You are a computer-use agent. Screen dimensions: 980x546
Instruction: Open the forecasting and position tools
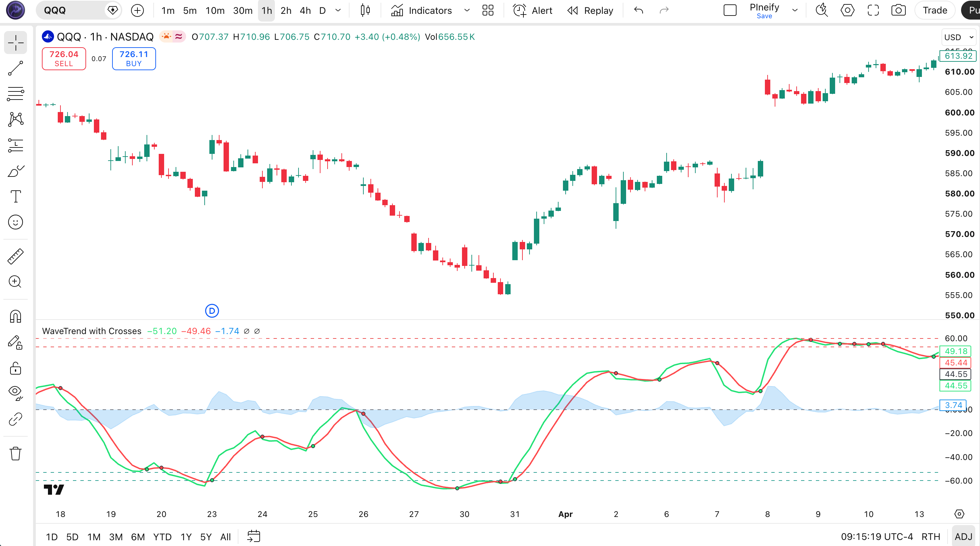tap(16, 145)
